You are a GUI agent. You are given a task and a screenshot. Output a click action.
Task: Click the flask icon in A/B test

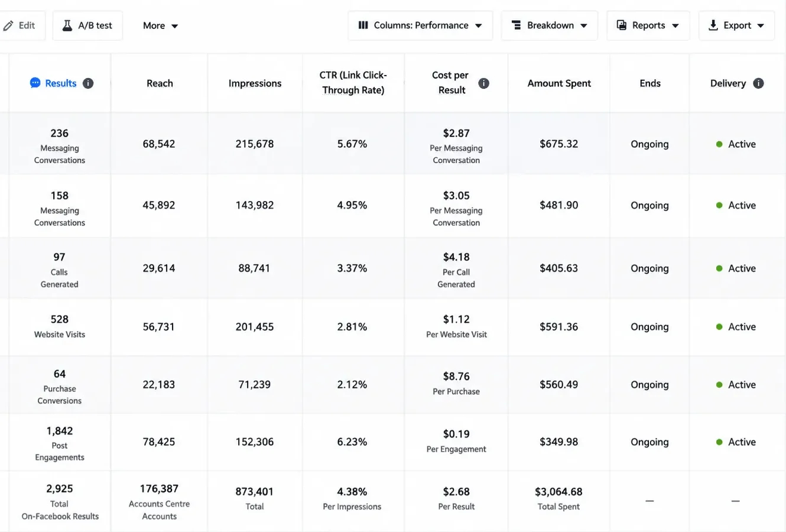[x=67, y=25]
